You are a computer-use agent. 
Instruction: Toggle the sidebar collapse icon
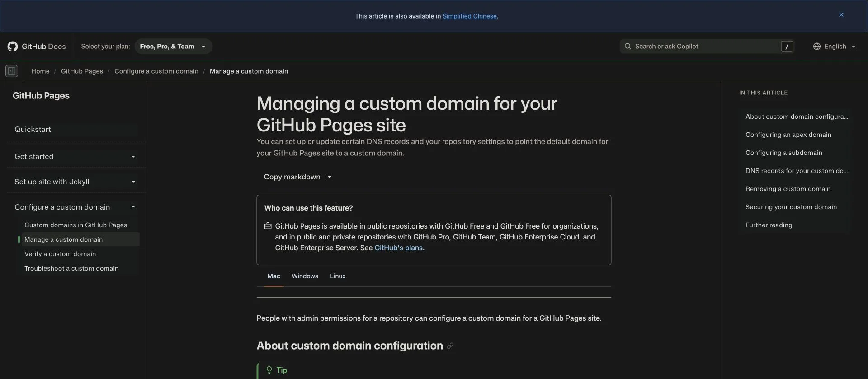(x=12, y=71)
